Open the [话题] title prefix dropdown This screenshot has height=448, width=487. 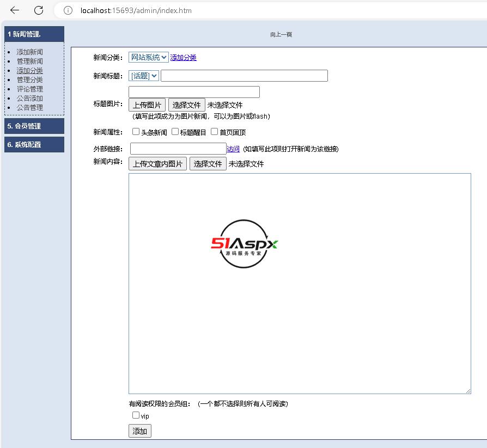144,76
